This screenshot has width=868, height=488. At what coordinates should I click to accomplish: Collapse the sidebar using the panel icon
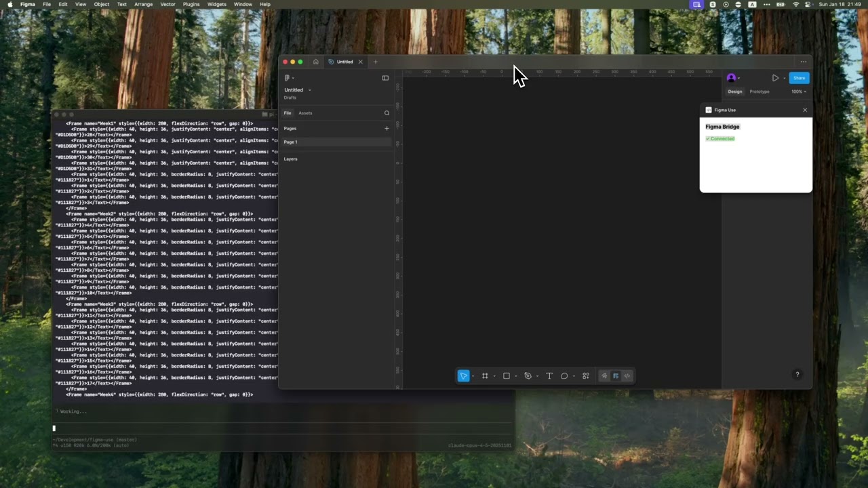(385, 78)
